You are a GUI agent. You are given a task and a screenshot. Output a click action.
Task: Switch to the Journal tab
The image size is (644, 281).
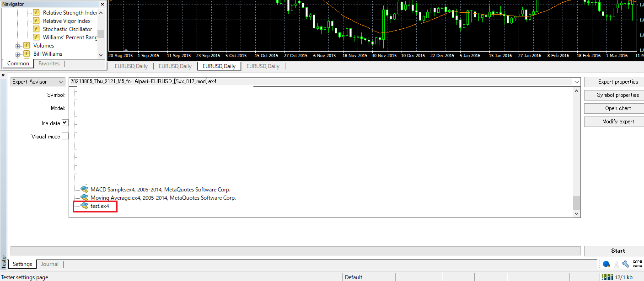coord(49,264)
